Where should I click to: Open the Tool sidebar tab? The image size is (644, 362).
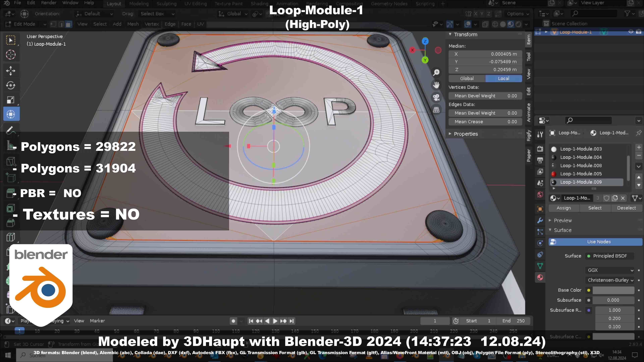click(x=528, y=57)
